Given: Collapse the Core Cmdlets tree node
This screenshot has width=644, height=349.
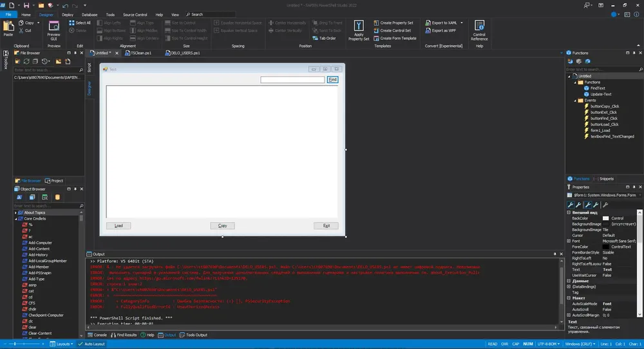Looking at the screenshot, I should click(x=16, y=219).
